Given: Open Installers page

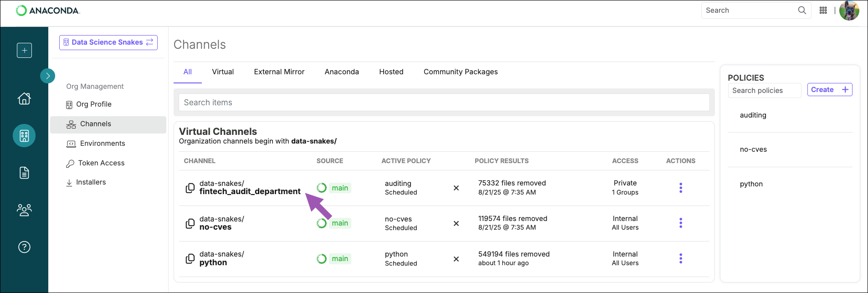Looking at the screenshot, I should [x=86, y=182].
